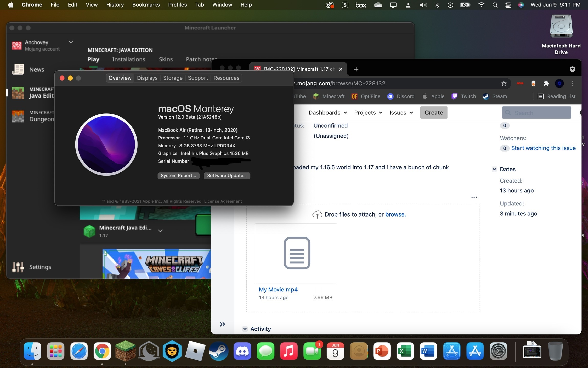The height and width of the screenshot is (368, 588).
Task: Open Control Center in the menu bar
Action: [508, 5]
